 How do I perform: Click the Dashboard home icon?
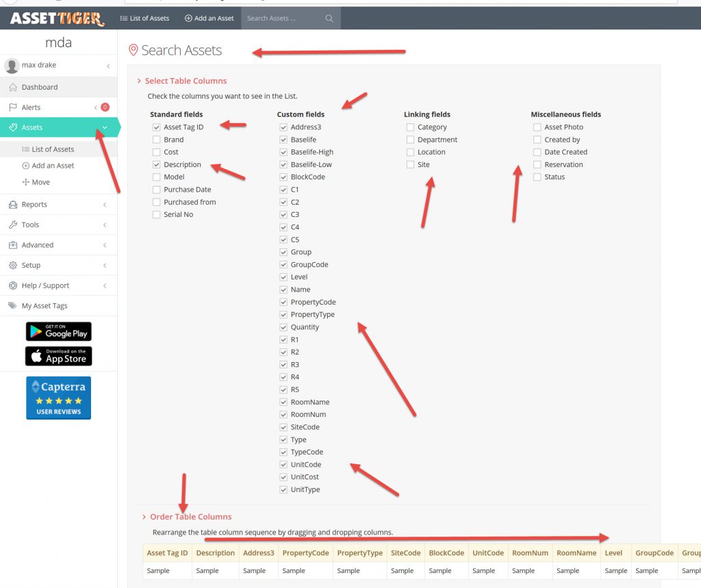pyautogui.click(x=13, y=88)
